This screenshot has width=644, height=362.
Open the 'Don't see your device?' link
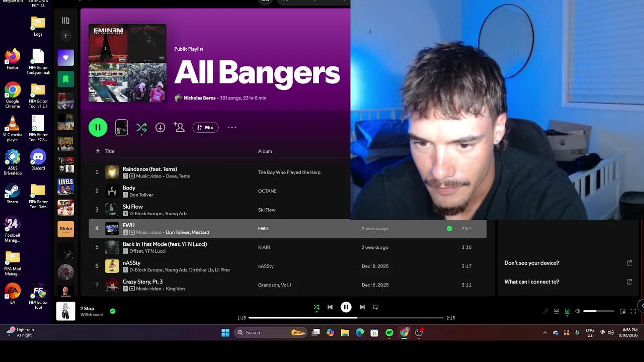(532, 263)
